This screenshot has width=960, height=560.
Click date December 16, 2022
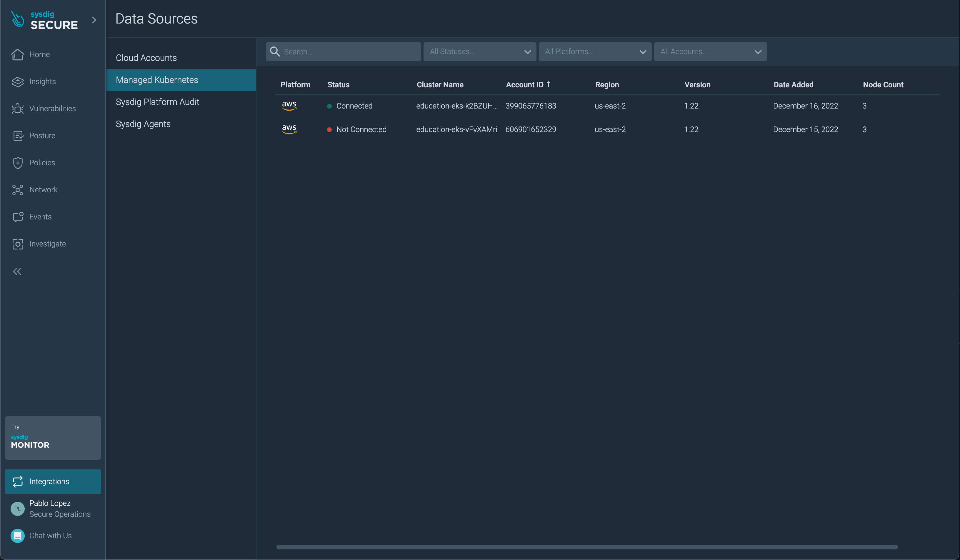point(805,106)
